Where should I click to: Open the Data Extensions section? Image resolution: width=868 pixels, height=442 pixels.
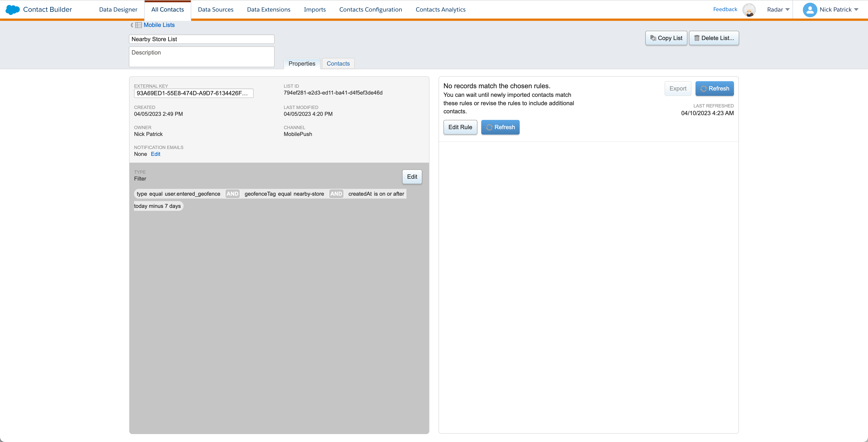269,10
